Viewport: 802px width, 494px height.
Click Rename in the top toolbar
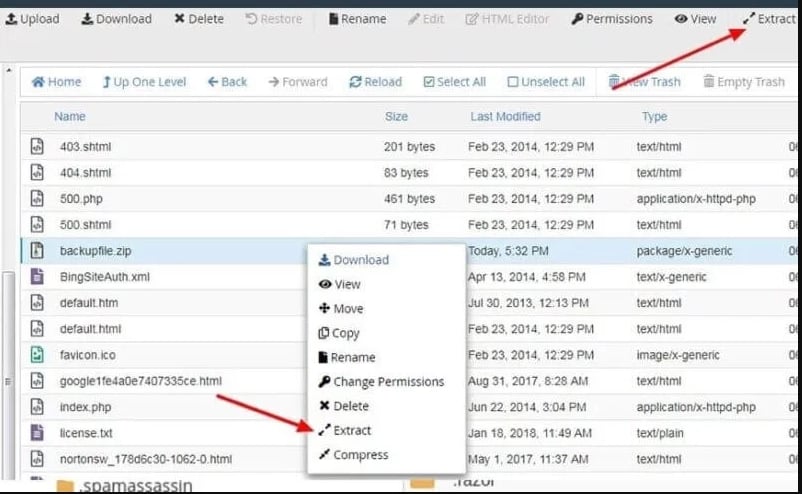[x=358, y=19]
